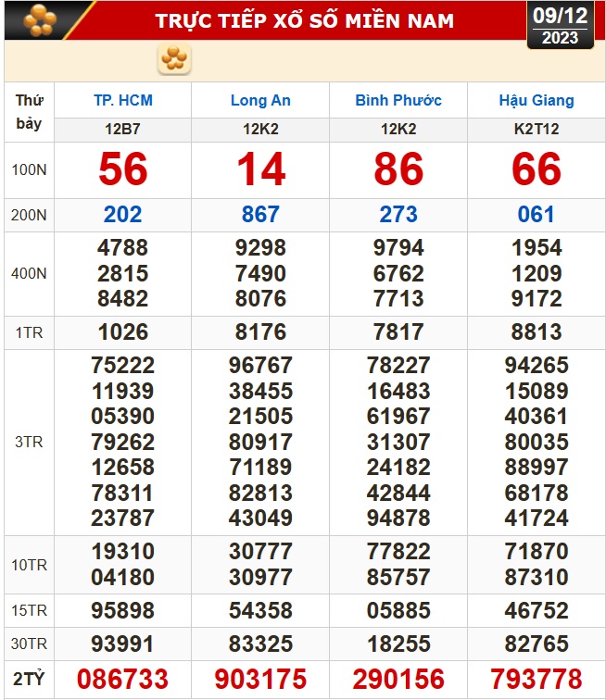
Task: Click 15TR result 46752
Action: [537, 610]
